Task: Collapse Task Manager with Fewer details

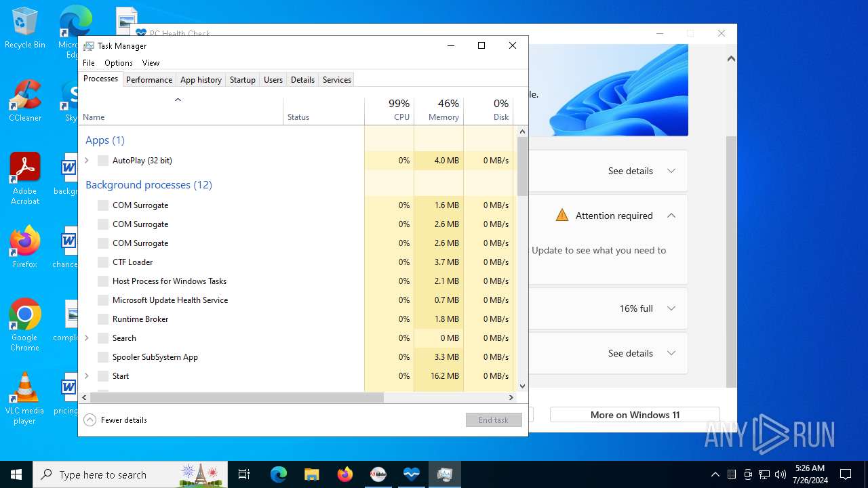Action: point(115,420)
